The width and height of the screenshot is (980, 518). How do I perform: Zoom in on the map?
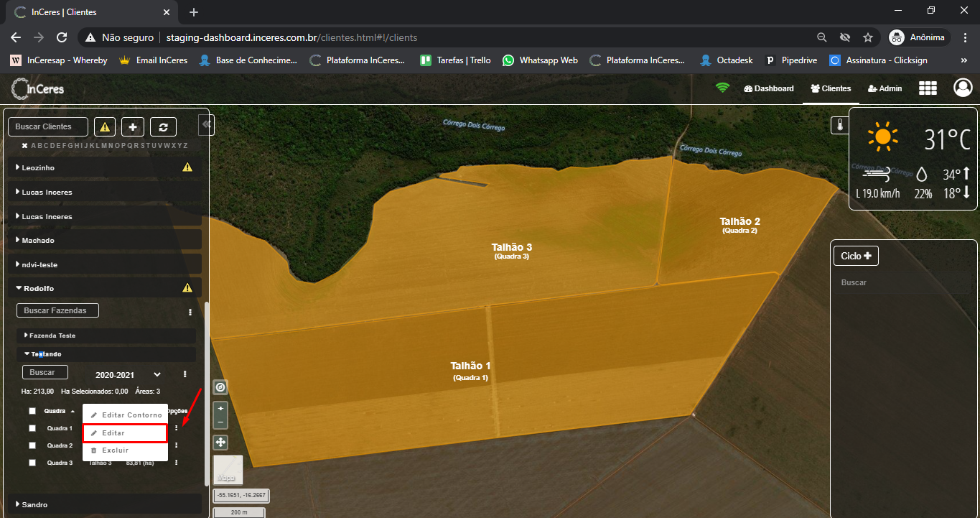tap(220, 408)
